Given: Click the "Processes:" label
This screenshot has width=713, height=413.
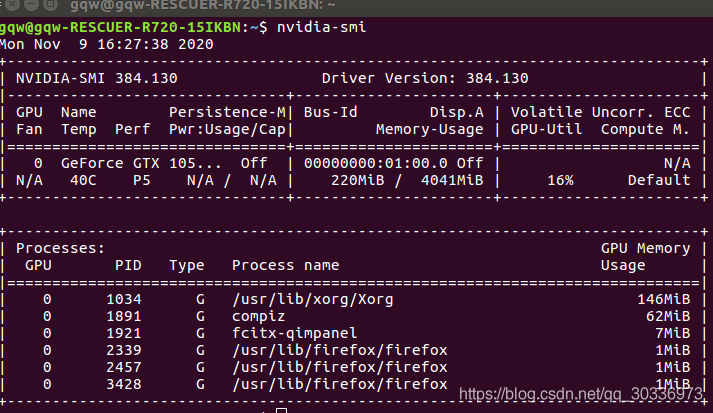Looking at the screenshot, I should pos(60,248).
